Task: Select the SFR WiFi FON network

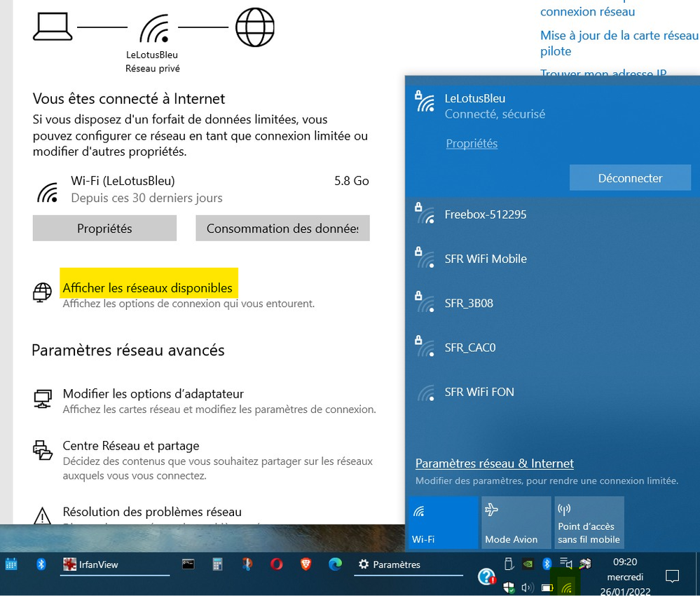Action: (x=552, y=392)
